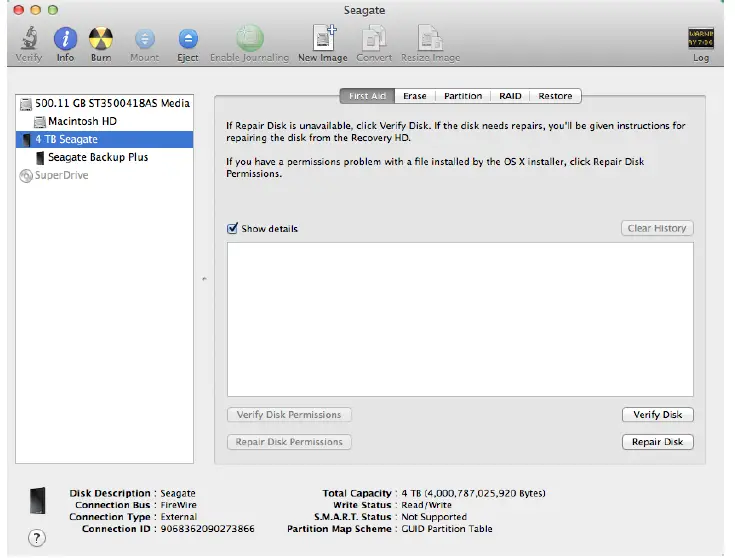This screenshot has width=735, height=559.
Task: Click the Read/Write status value
Action: 427,505
